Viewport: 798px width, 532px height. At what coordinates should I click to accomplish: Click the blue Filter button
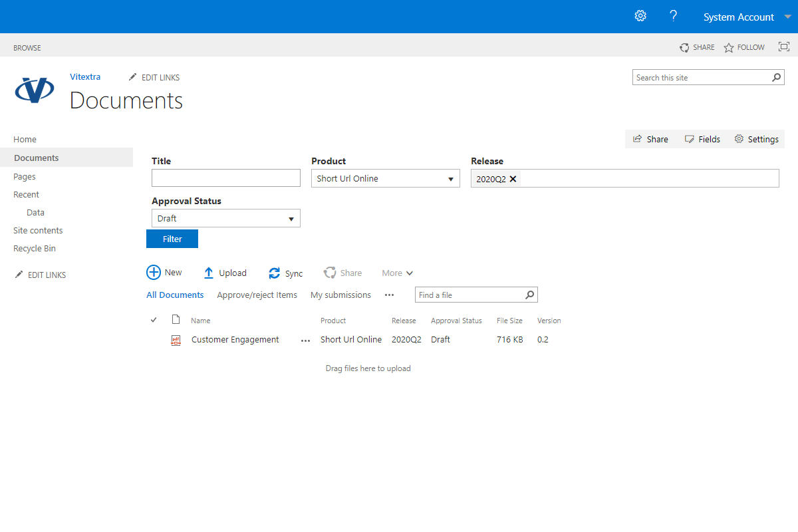coord(172,239)
